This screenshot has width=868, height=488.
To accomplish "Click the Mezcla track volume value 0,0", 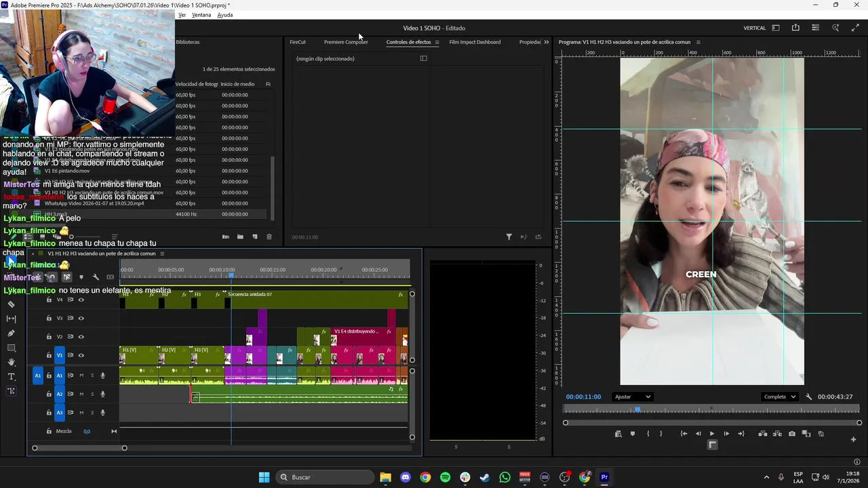I will click(x=87, y=431).
